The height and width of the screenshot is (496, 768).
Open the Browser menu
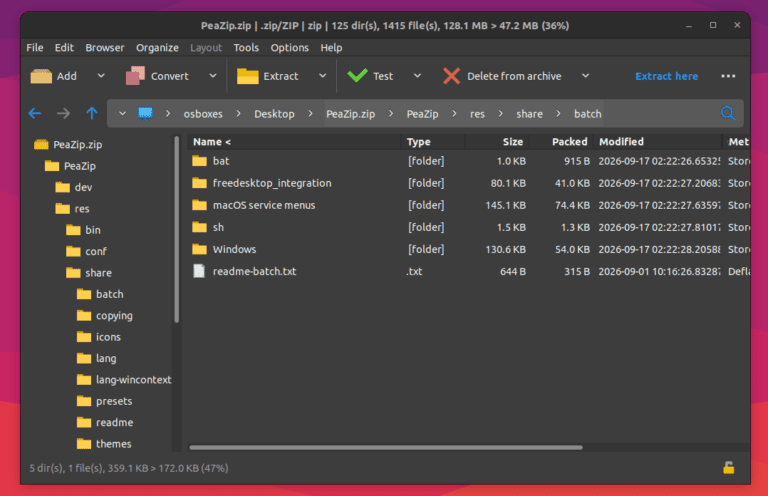pos(105,47)
